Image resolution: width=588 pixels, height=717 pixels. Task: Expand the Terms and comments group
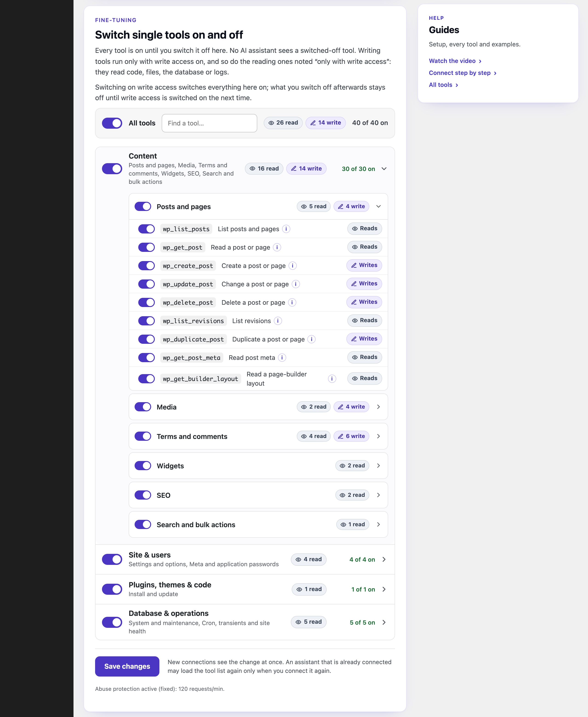click(379, 436)
